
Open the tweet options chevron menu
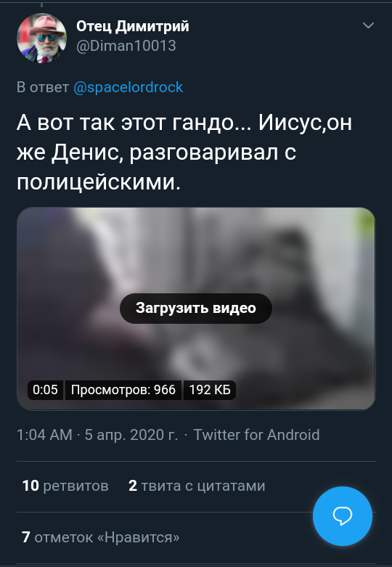tap(368, 25)
